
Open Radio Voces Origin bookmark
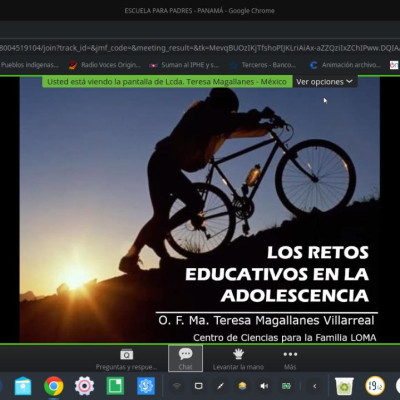(105, 65)
